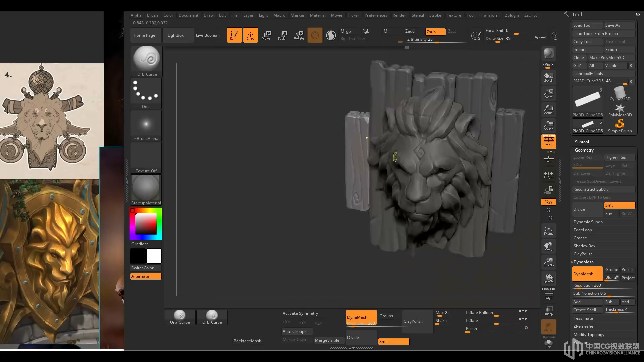Collapse the Geometry section

pos(584,150)
